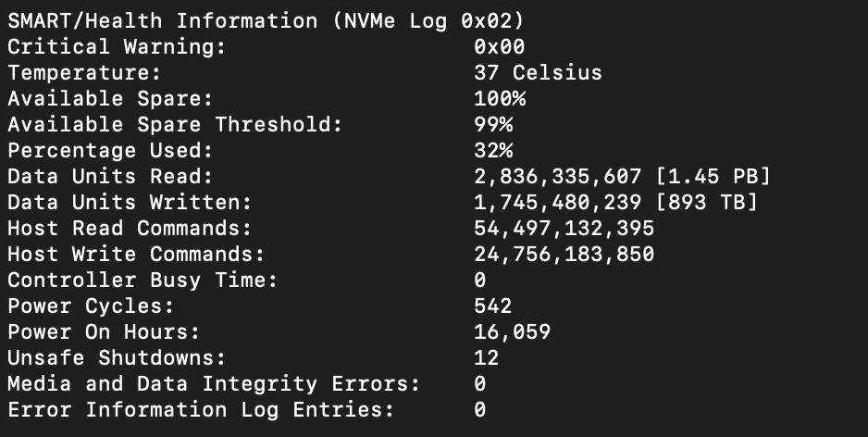Screen dimensions: 868x437
Task: Select the Percentage Used 32% value
Action: point(493,151)
